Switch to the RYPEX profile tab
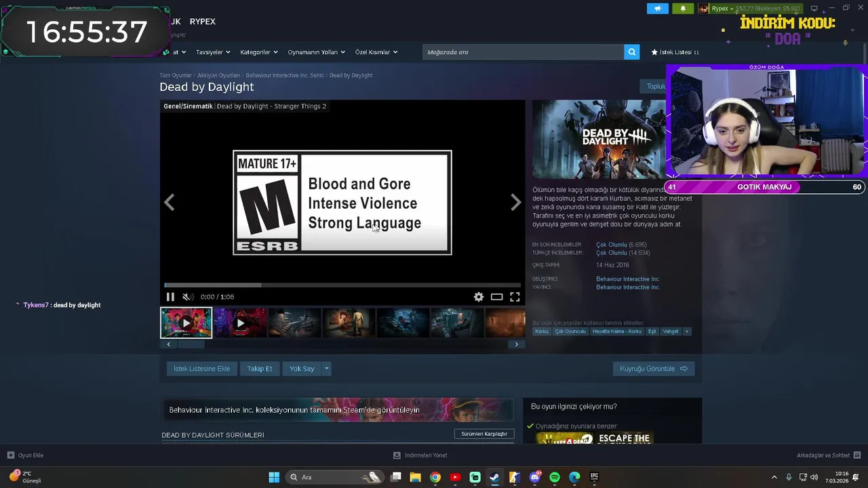 point(202,22)
